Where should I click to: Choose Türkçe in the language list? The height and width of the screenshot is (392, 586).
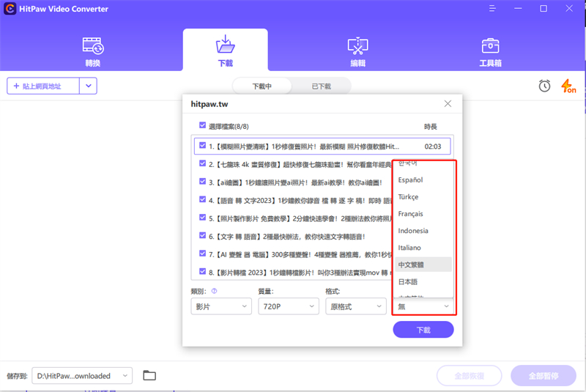423,196
